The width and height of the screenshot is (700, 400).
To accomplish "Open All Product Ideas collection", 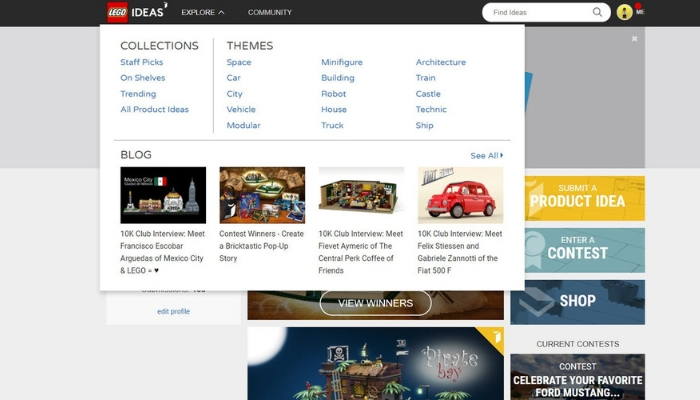I will pyautogui.click(x=154, y=109).
